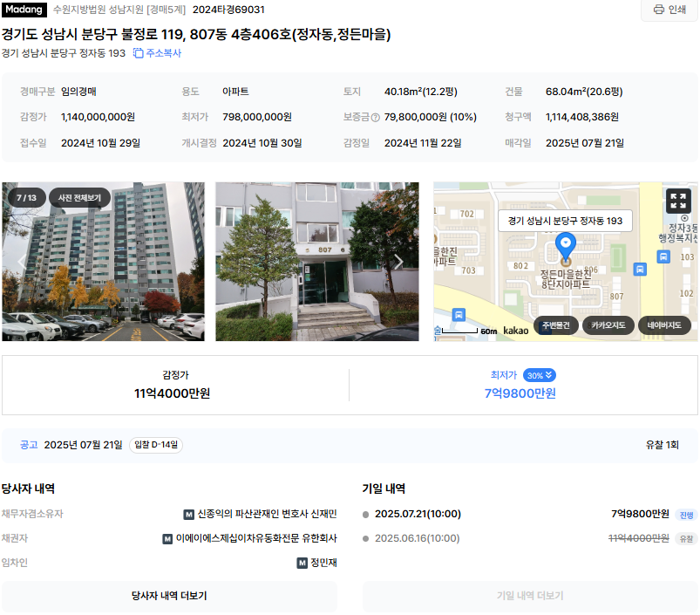Click the 유찰 status badge

[x=686, y=539]
